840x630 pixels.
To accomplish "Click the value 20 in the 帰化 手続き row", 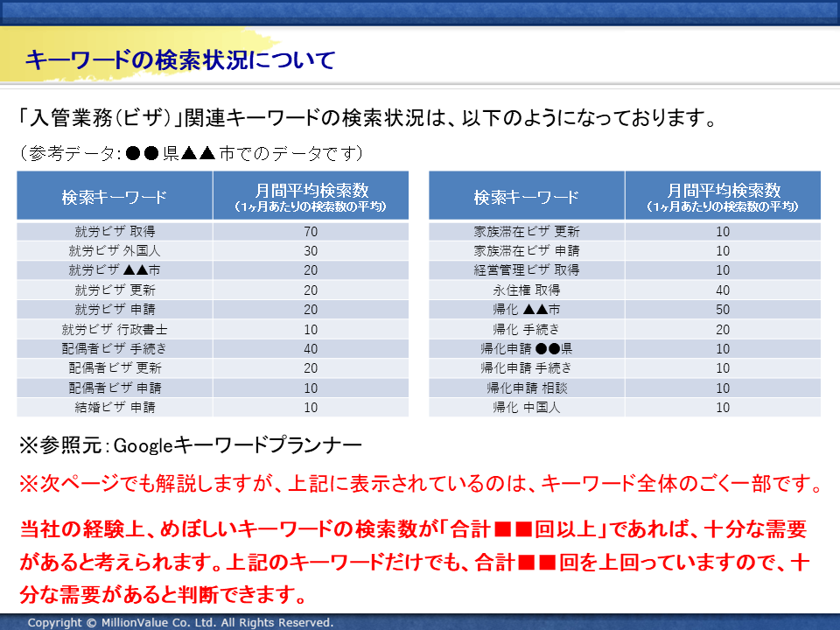I will coord(723,329).
